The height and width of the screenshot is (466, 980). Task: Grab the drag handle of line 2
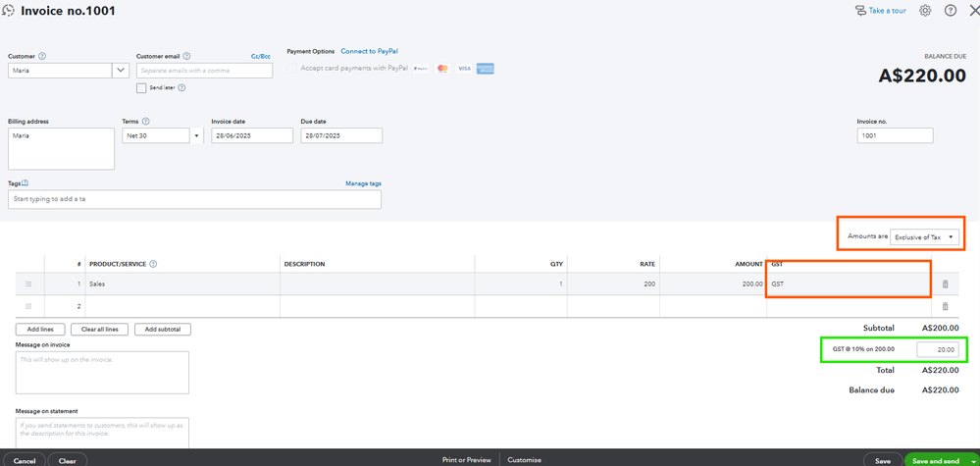28,306
